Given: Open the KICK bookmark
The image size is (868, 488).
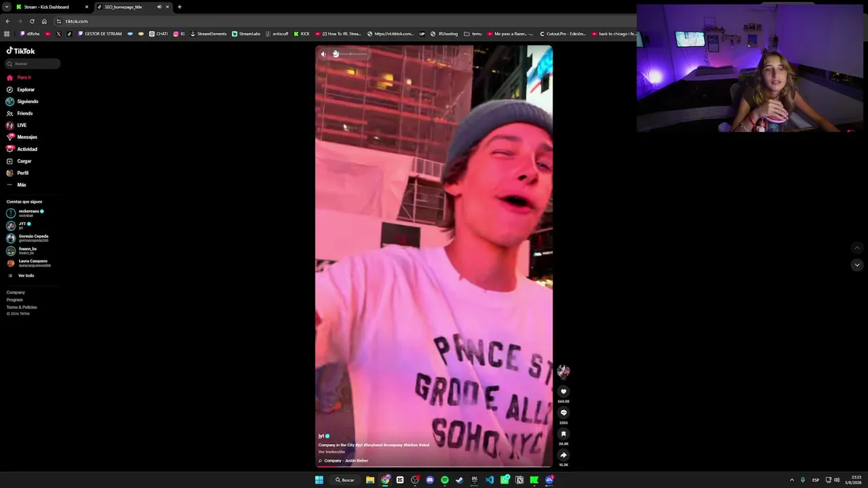Looking at the screenshot, I should coord(302,34).
